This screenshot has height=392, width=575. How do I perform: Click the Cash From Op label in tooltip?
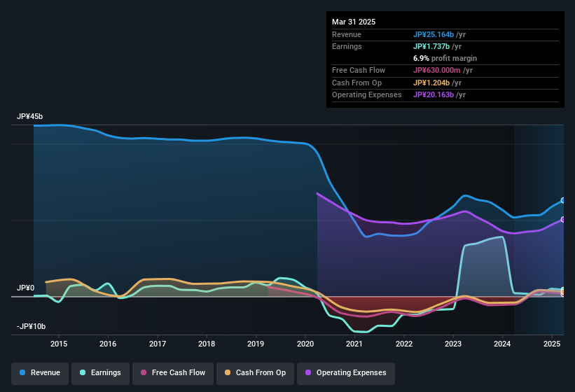click(356, 83)
